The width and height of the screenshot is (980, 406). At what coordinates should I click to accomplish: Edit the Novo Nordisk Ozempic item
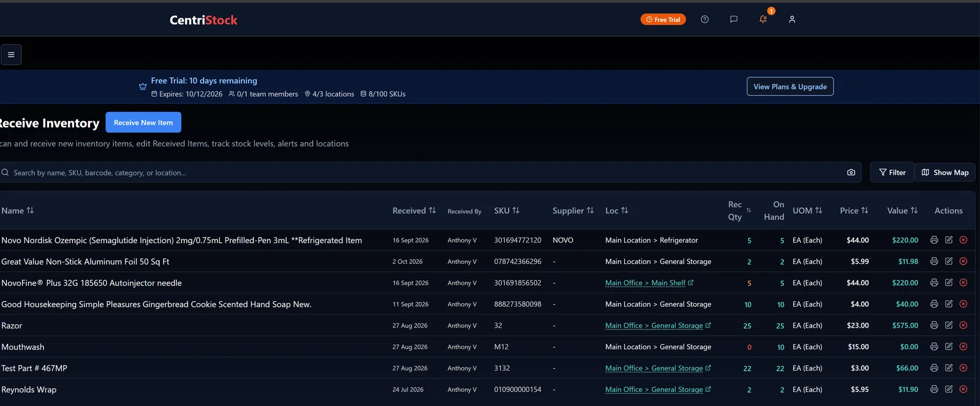coord(949,240)
